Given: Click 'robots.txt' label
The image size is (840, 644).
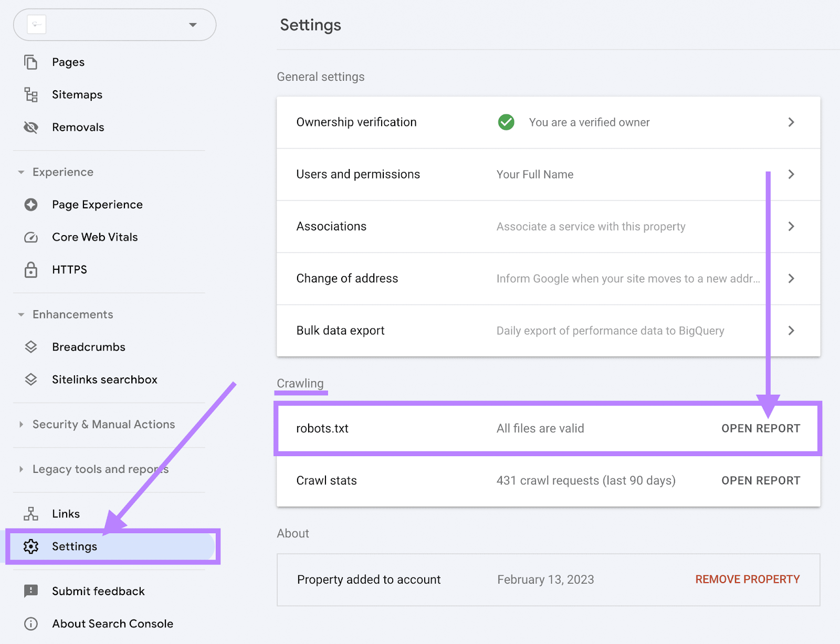Looking at the screenshot, I should point(322,428).
